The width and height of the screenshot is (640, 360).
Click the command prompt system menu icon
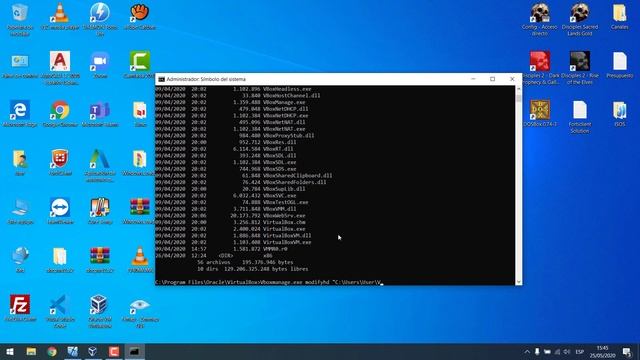click(x=161, y=79)
